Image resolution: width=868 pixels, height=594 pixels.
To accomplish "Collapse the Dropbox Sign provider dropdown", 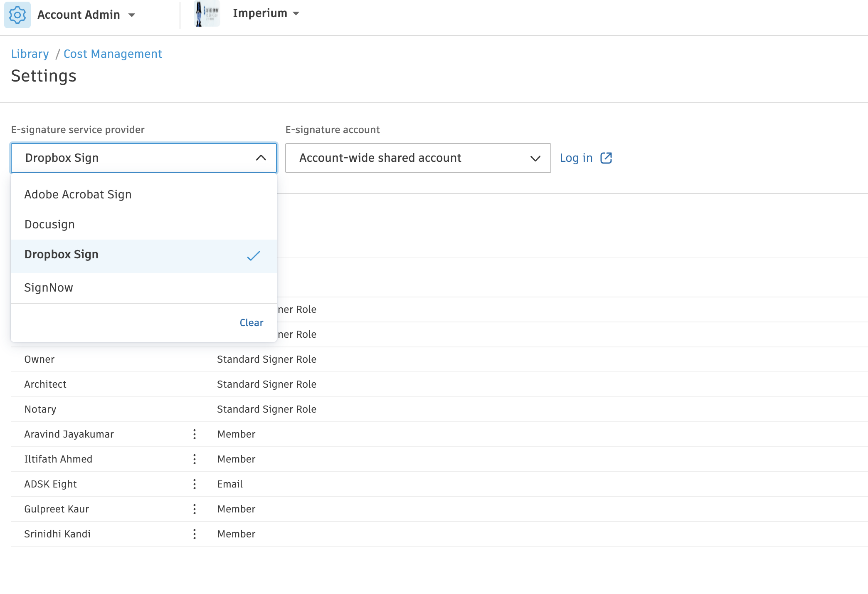I will tap(261, 158).
